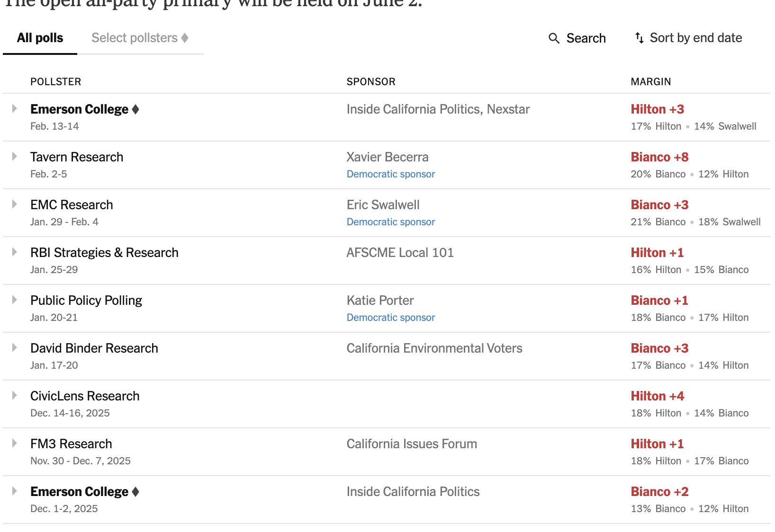
Task: Open the Select pollsters dropdown
Action: pos(140,38)
